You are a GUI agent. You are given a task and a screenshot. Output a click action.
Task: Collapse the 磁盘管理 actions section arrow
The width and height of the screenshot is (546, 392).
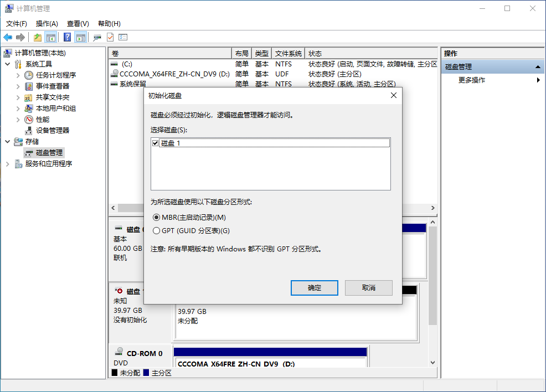coord(538,67)
